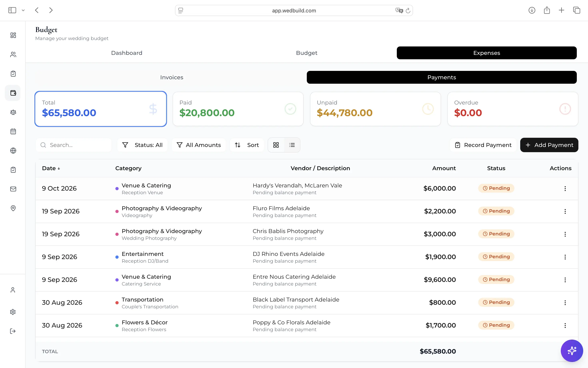
Task: Open the mail envelope icon in sidebar
Action: pyautogui.click(x=13, y=189)
